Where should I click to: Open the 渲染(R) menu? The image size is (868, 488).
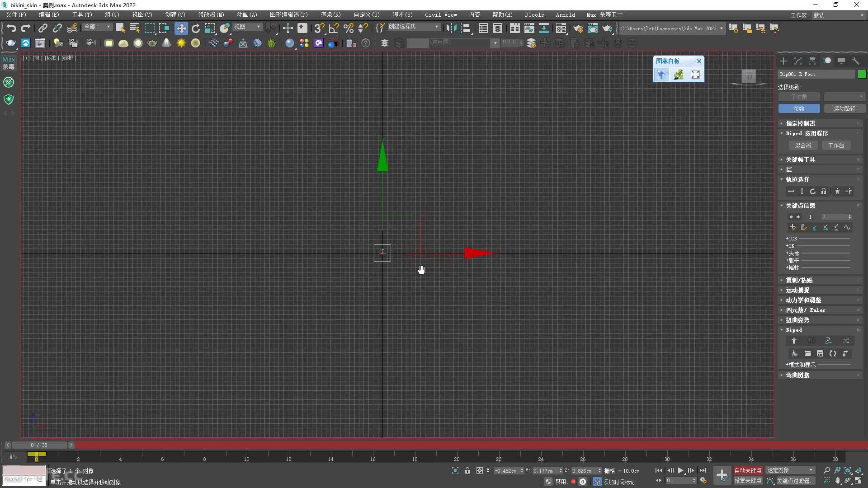click(x=330, y=15)
